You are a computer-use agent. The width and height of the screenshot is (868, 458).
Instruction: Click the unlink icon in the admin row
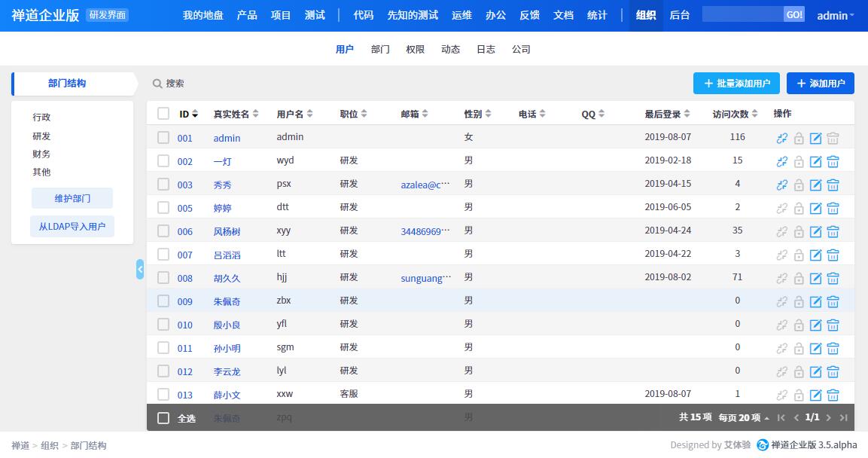coord(782,138)
